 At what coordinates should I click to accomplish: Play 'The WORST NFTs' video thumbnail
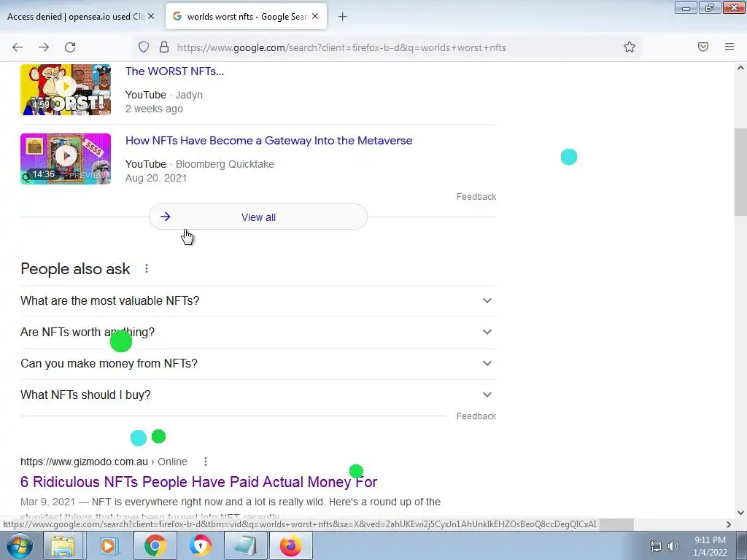tap(66, 90)
